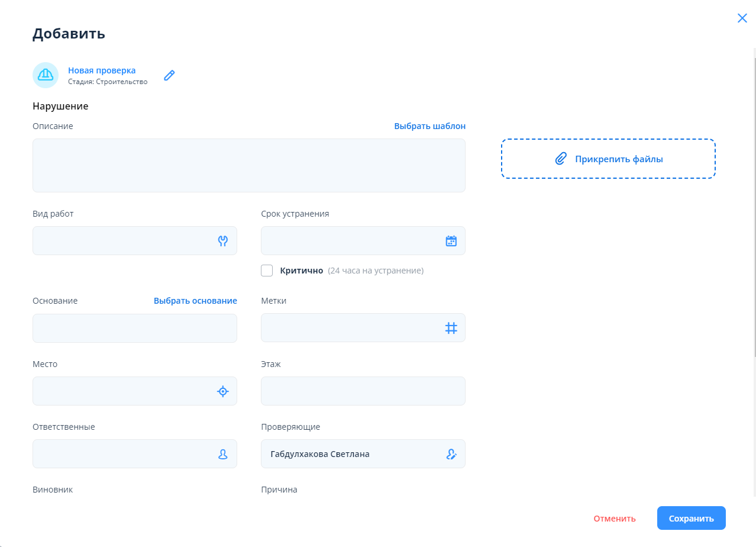Open the Вид работ selection field

(x=124, y=241)
